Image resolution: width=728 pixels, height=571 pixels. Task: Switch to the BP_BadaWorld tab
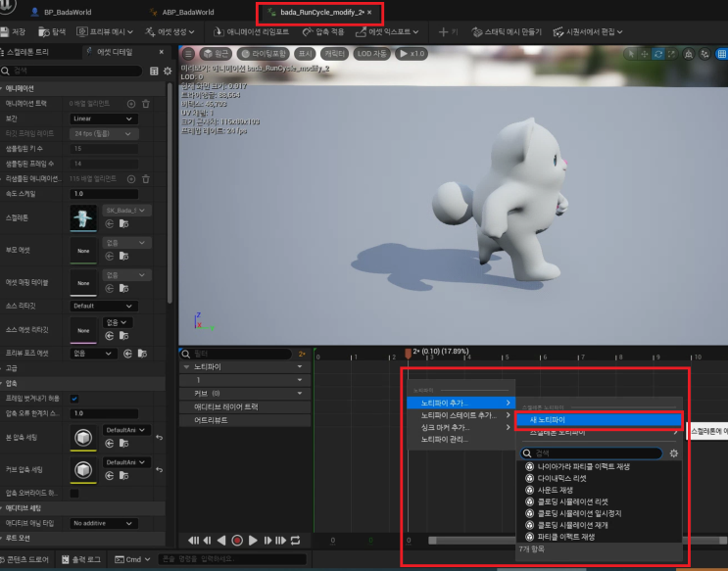(x=62, y=12)
